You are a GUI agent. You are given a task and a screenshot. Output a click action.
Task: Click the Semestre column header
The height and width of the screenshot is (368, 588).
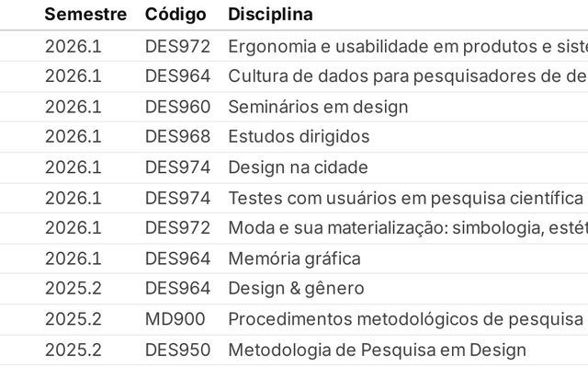click(x=85, y=15)
